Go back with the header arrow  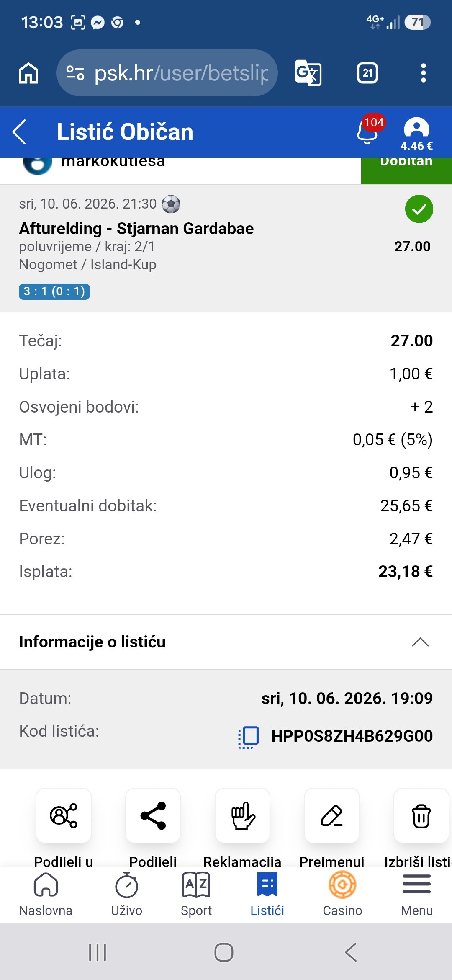[x=19, y=132]
